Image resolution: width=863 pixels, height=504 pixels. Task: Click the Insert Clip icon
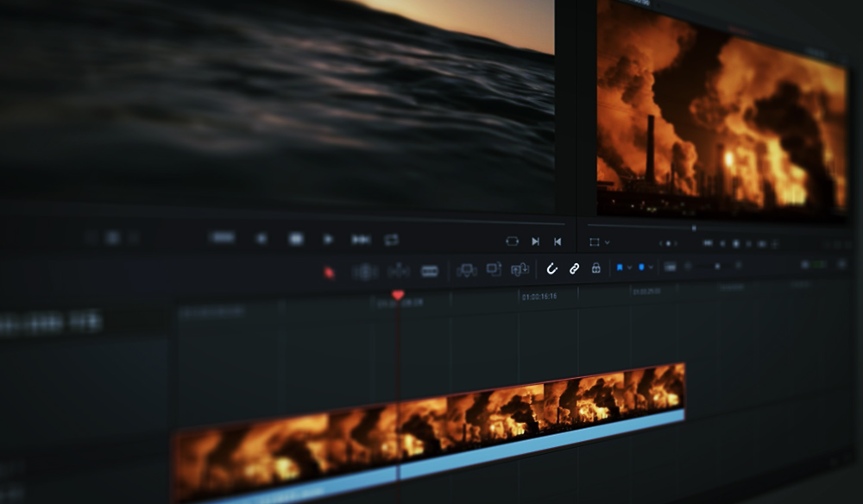[466, 268]
